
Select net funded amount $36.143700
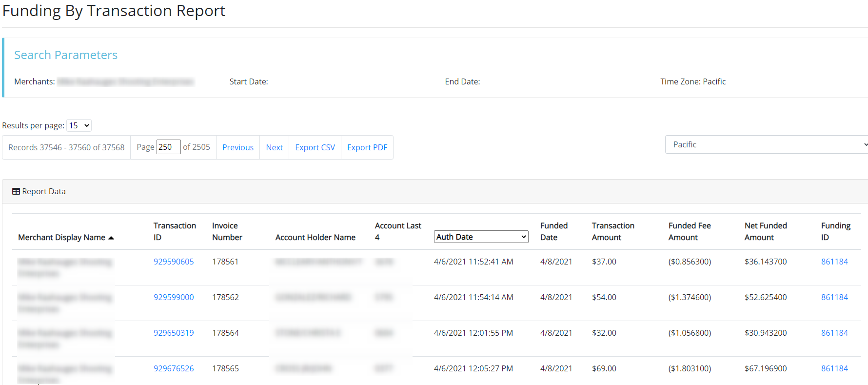(766, 262)
